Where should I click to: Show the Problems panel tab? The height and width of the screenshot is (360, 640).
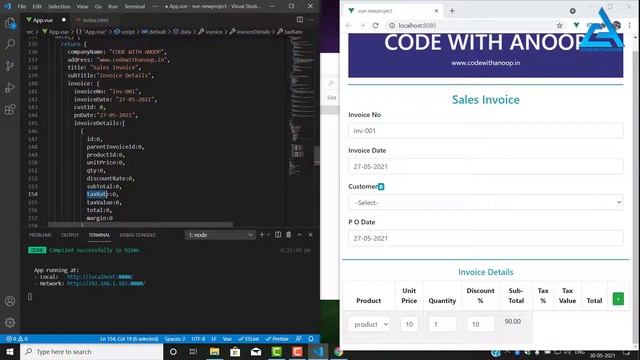[40, 235]
